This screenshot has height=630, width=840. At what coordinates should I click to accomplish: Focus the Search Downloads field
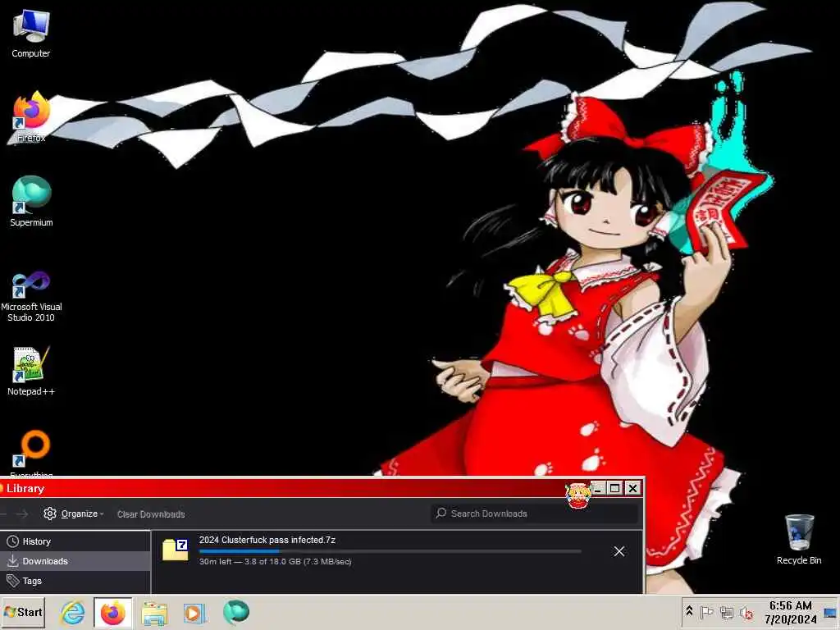coord(535,514)
